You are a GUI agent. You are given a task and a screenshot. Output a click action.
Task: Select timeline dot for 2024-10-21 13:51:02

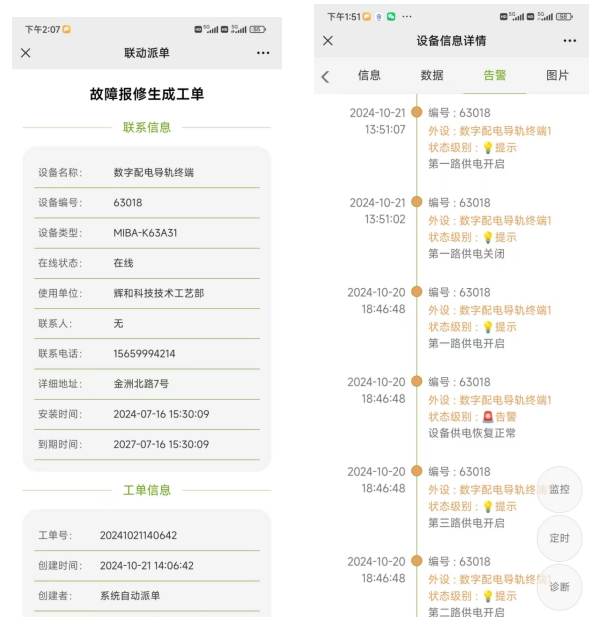(417, 201)
